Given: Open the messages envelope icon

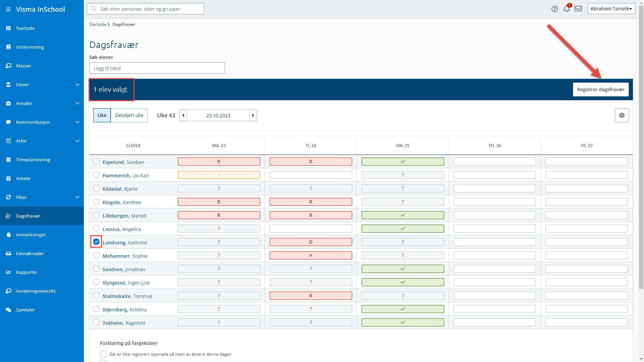Looking at the screenshot, I should pos(578,9).
